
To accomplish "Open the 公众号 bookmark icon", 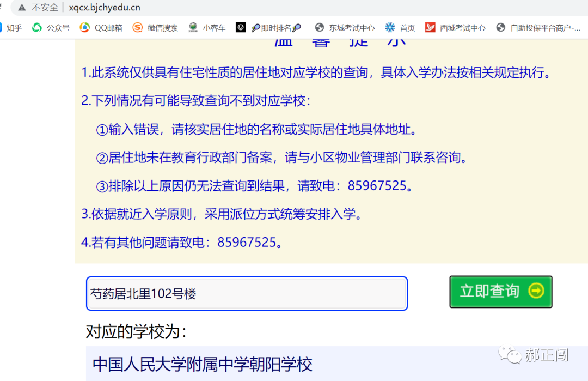I will click(x=37, y=27).
